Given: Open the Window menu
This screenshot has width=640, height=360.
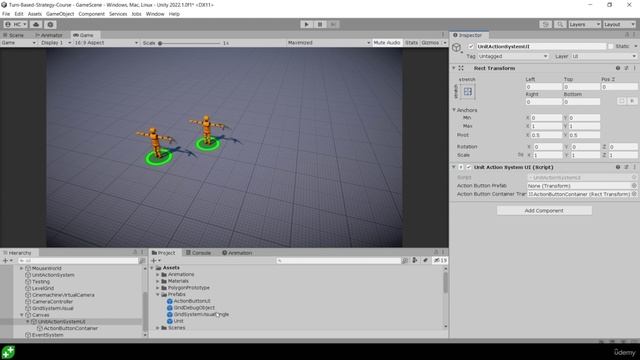Looking at the screenshot, I should point(155,14).
